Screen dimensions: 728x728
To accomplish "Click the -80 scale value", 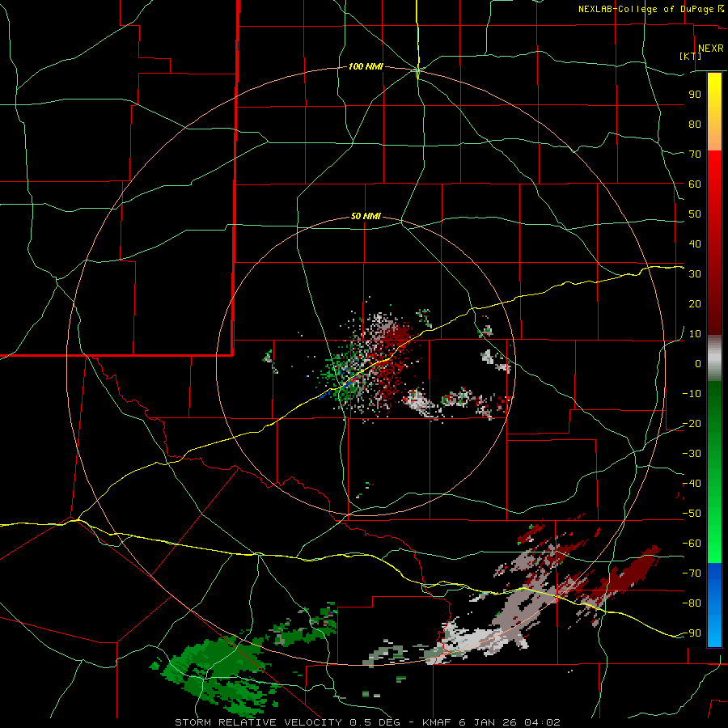I will pyautogui.click(x=692, y=603).
